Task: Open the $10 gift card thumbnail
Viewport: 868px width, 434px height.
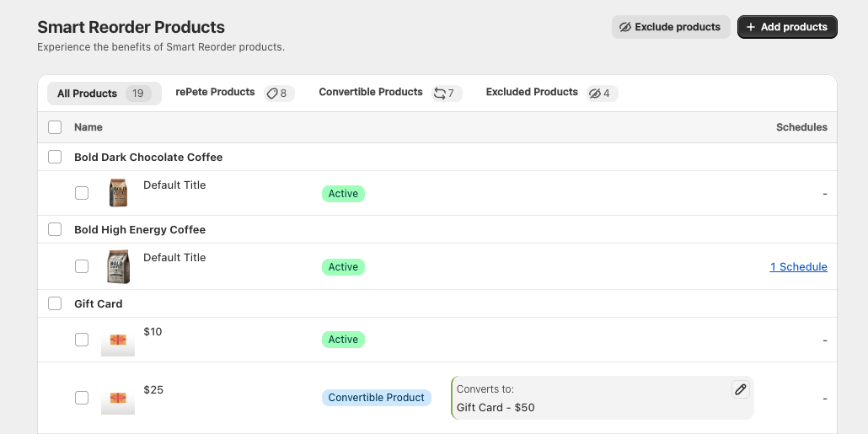Action: coord(118,340)
